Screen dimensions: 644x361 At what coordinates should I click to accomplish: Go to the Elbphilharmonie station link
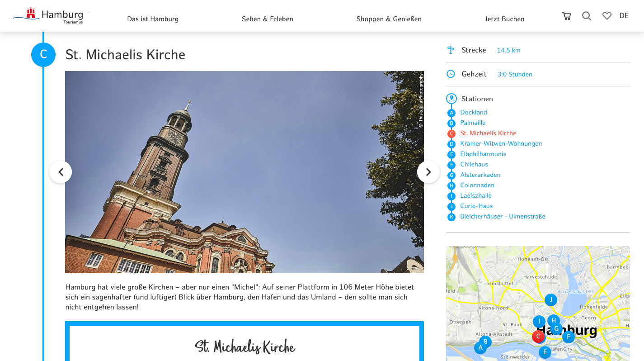483,154
